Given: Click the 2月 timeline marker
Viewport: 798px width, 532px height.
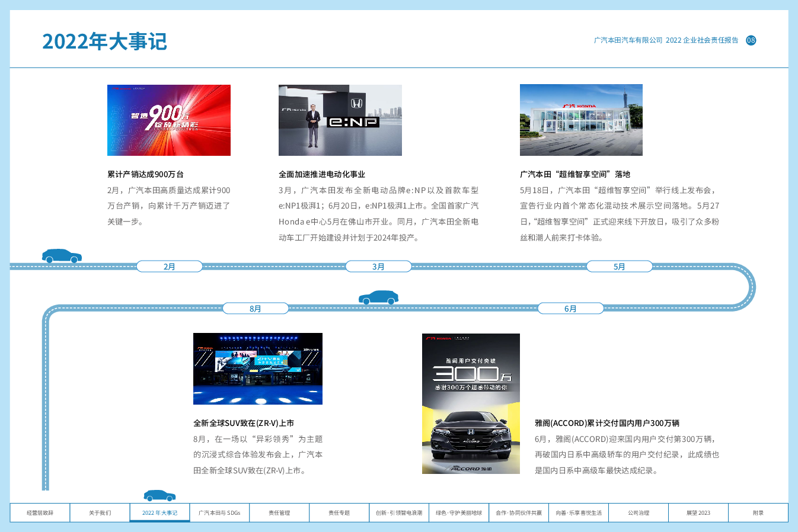Looking at the screenshot, I should click(170, 267).
